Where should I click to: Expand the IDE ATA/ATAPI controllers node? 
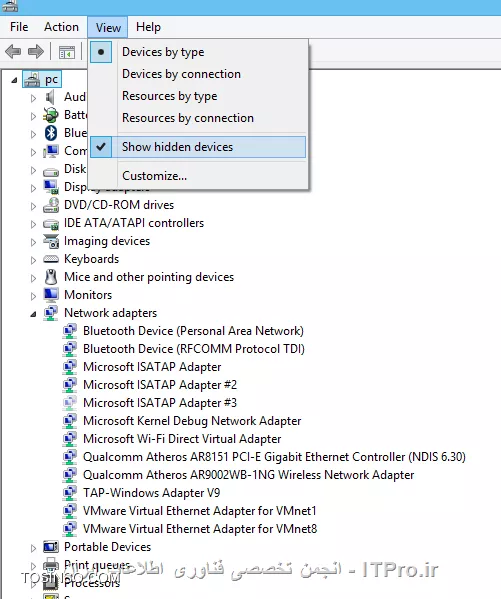coord(33,224)
